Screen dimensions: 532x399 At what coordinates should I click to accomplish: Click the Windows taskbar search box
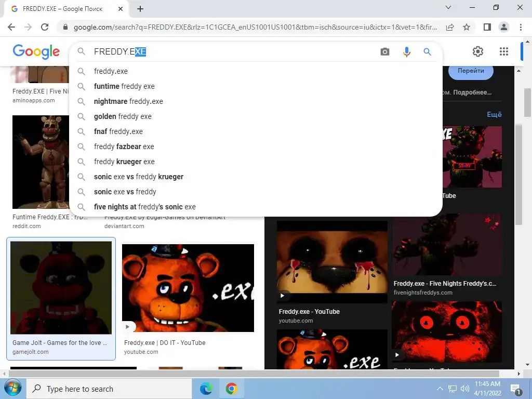click(109, 389)
